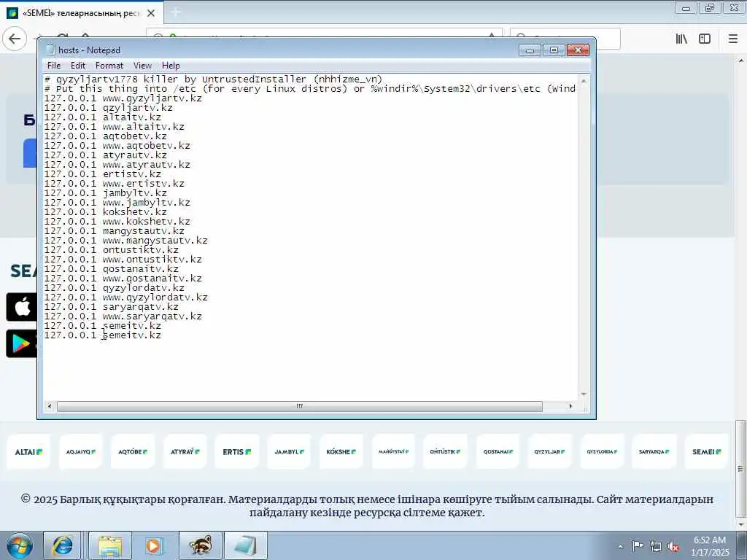Open Firefox hamburger menu
The image size is (747, 560).
point(733,39)
